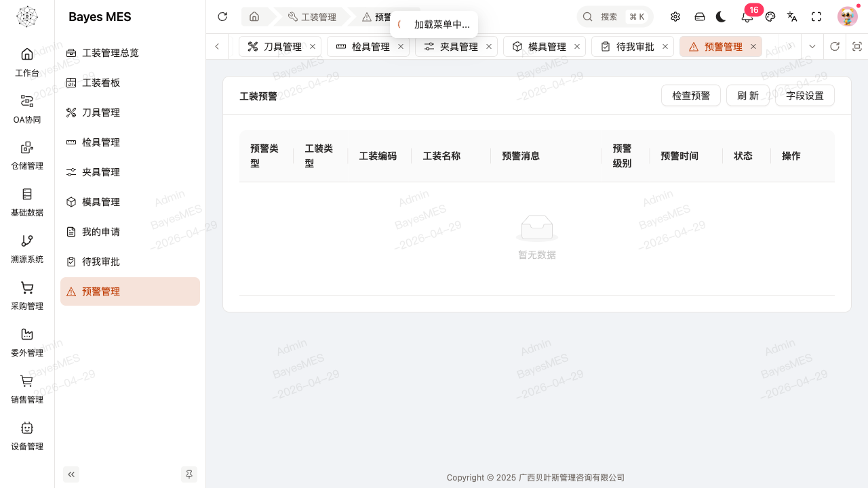Open 待我审批 in sidebar menu
868x488 pixels.
130,262
